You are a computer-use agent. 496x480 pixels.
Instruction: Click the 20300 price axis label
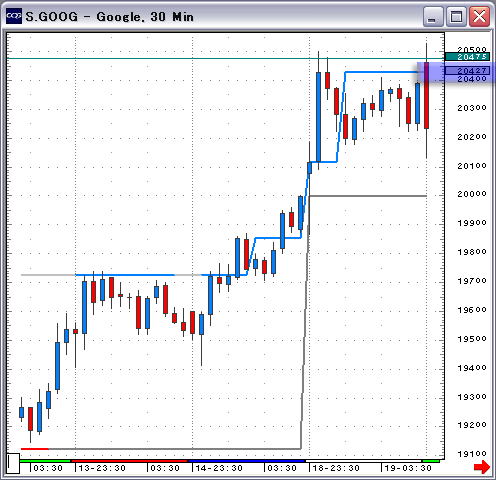pyautogui.click(x=472, y=108)
